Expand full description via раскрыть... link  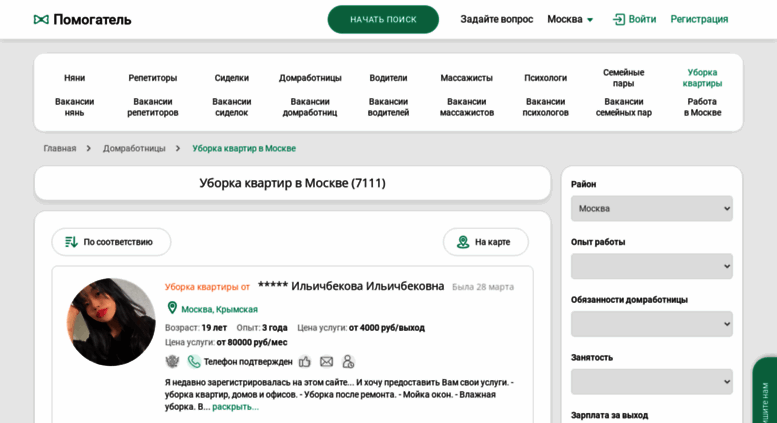pyautogui.click(x=235, y=407)
